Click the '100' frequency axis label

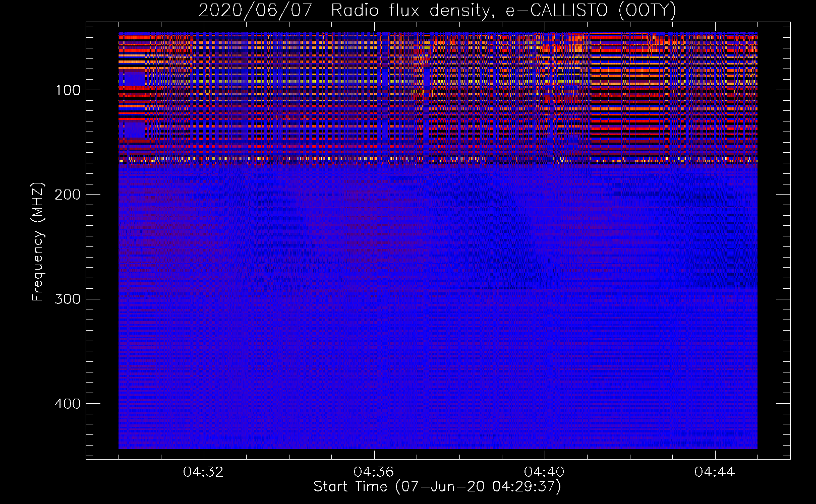(x=68, y=91)
